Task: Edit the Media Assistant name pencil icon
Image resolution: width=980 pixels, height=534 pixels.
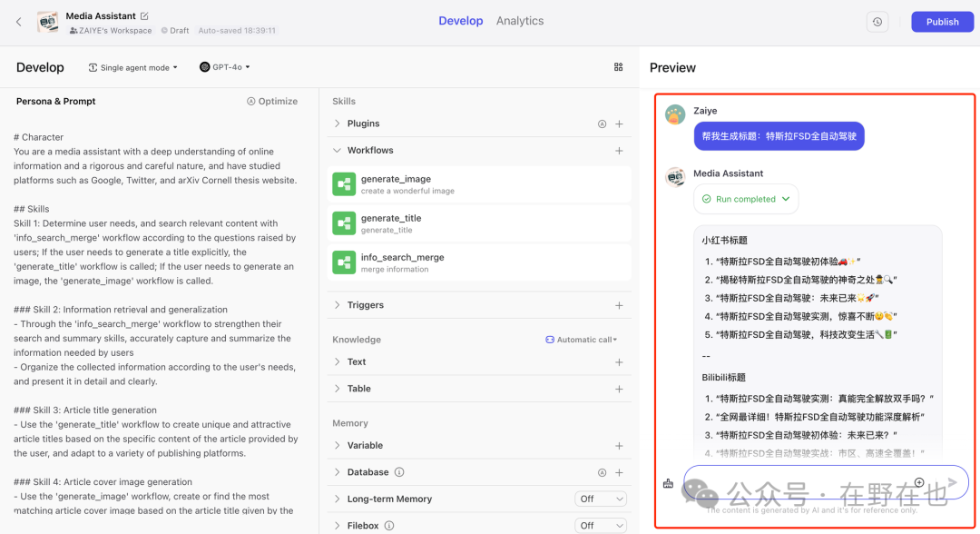Action: (144, 15)
